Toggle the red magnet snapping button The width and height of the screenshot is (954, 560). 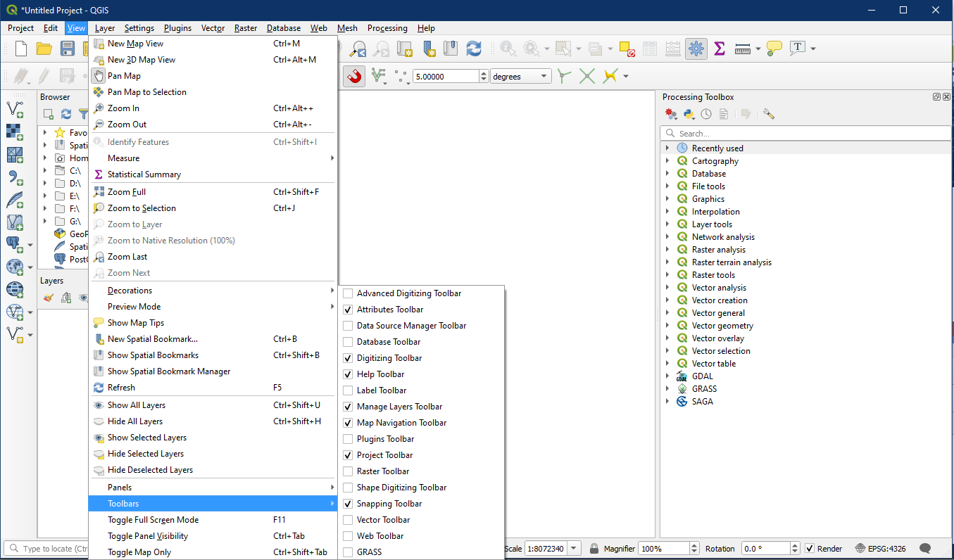(x=354, y=76)
